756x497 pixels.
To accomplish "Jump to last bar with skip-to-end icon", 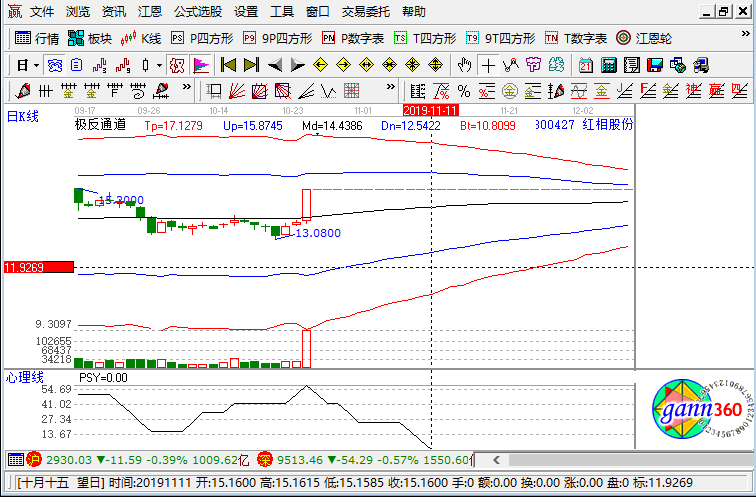I will [x=251, y=65].
